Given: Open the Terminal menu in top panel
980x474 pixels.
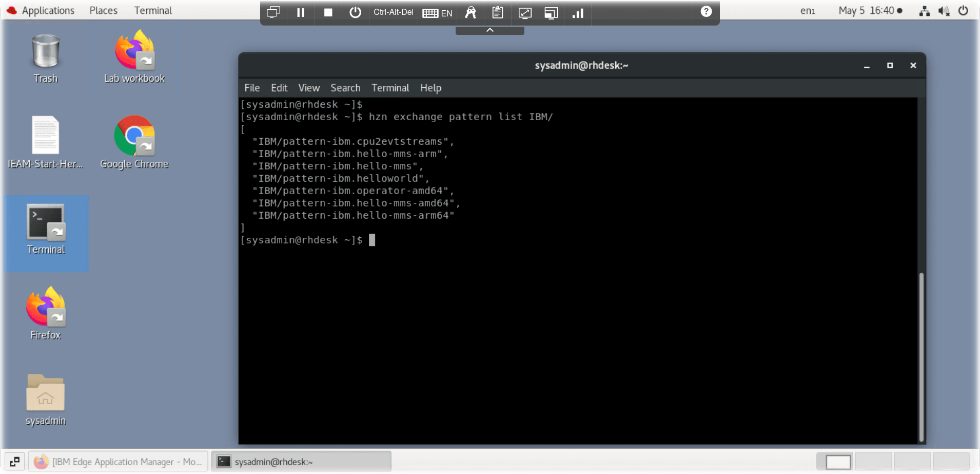Looking at the screenshot, I should point(153,10).
